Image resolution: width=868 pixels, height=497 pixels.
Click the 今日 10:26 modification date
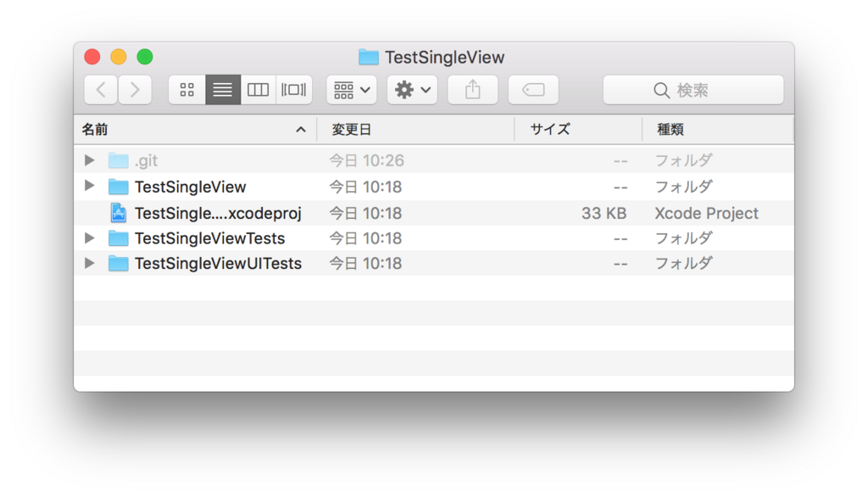pyautogui.click(x=366, y=160)
